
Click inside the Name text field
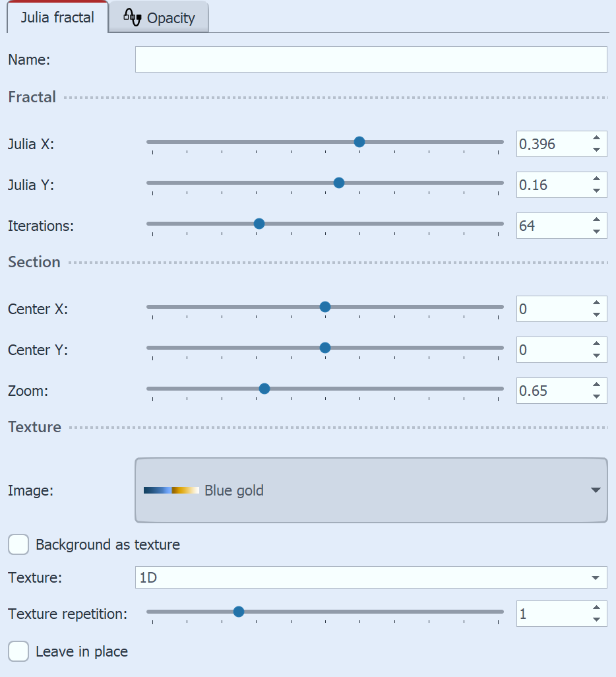(x=371, y=59)
